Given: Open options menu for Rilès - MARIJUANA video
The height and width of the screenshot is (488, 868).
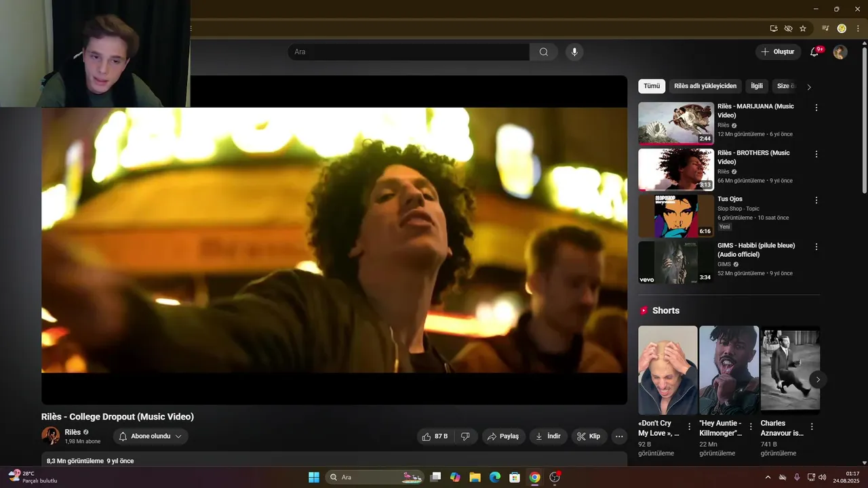Looking at the screenshot, I should point(816,108).
